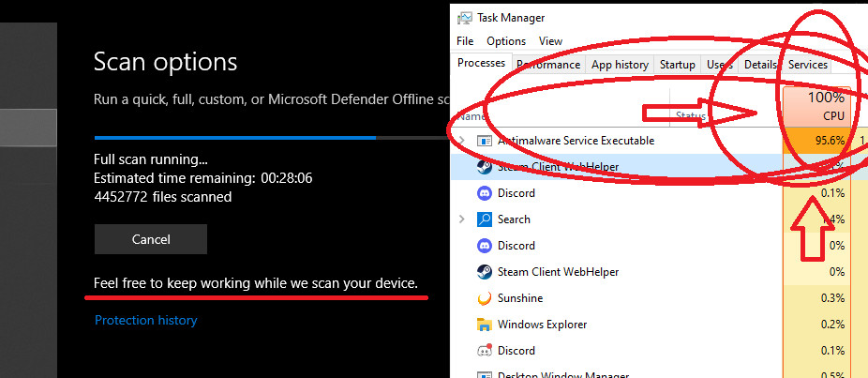Open the Options menu in Task Manager
Screen dimensions: 868x378
tap(506, 41)
